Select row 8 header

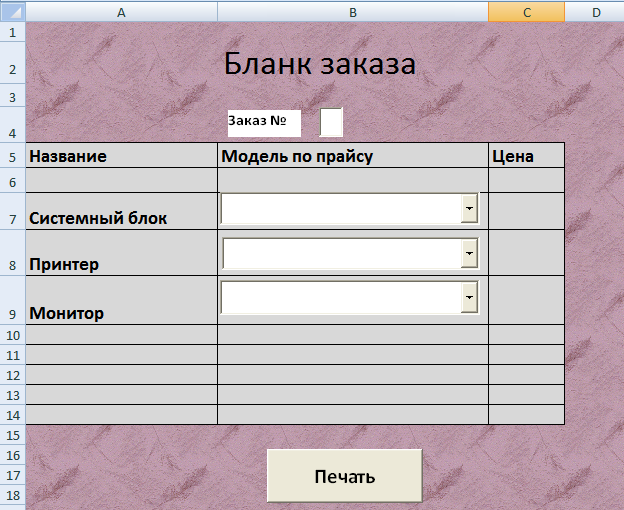[x=13, y=253]
